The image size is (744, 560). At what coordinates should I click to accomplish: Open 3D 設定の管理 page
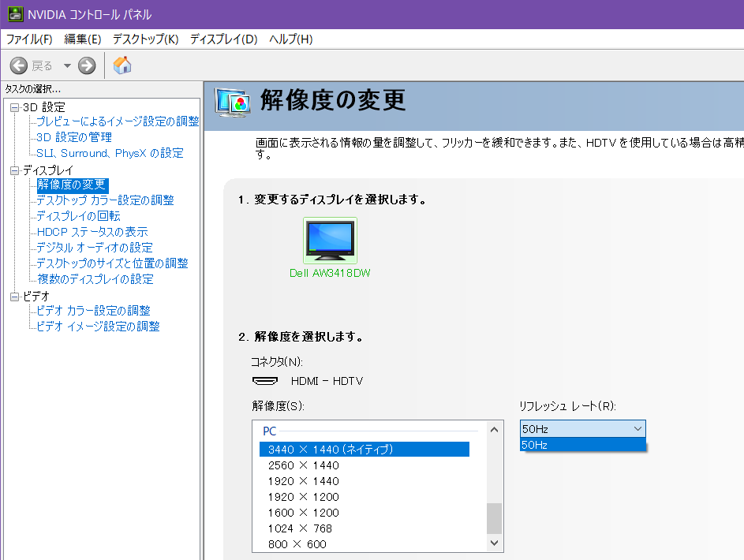(74, 137)
